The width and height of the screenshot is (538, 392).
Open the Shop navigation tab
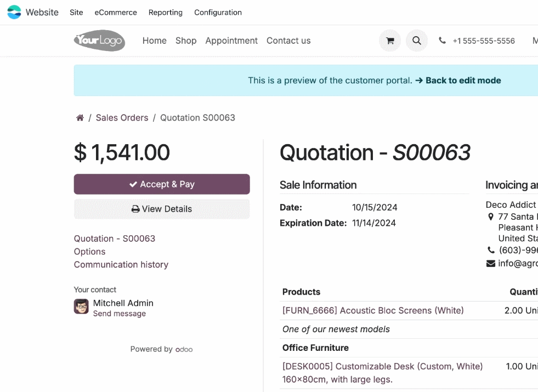click(186, 41)
